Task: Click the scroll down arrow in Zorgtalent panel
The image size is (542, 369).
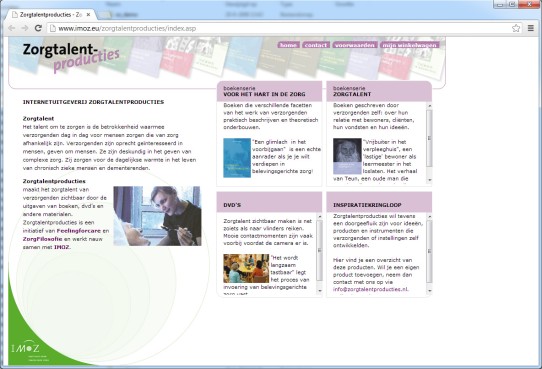Action: coord(430,180)
